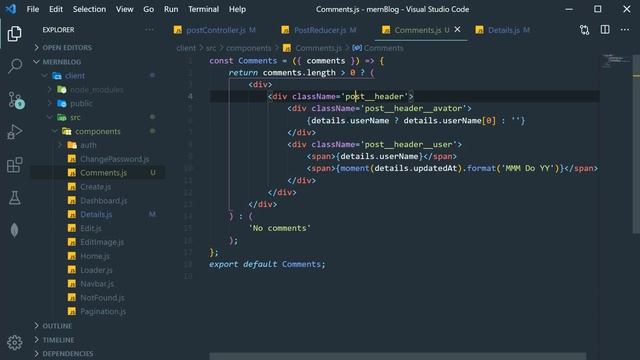Click the editor horizontal scrollbar
The height and width of the screenshot is (360, 640).
click(398, 356)
